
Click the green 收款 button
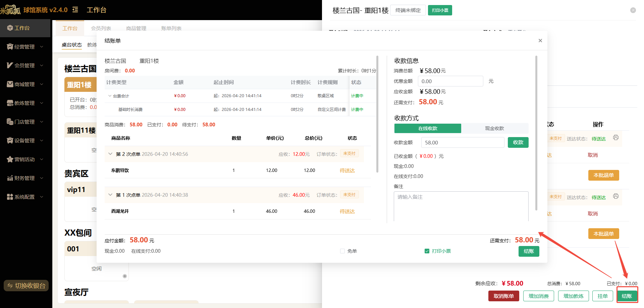pos(518,142)
